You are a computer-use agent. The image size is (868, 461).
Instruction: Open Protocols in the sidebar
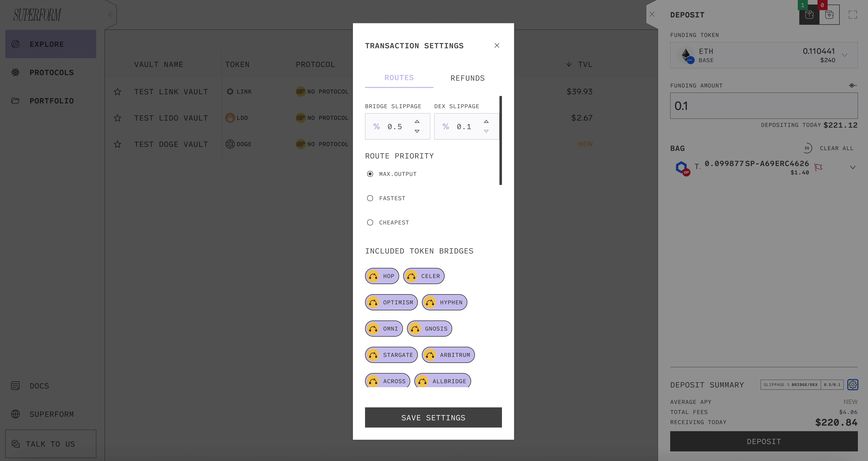[51, 73]
